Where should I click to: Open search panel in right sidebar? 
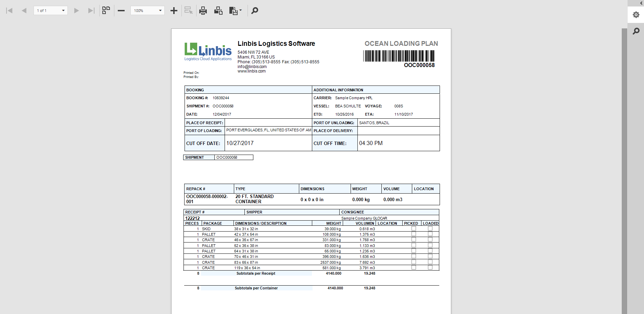pos(636,31)
